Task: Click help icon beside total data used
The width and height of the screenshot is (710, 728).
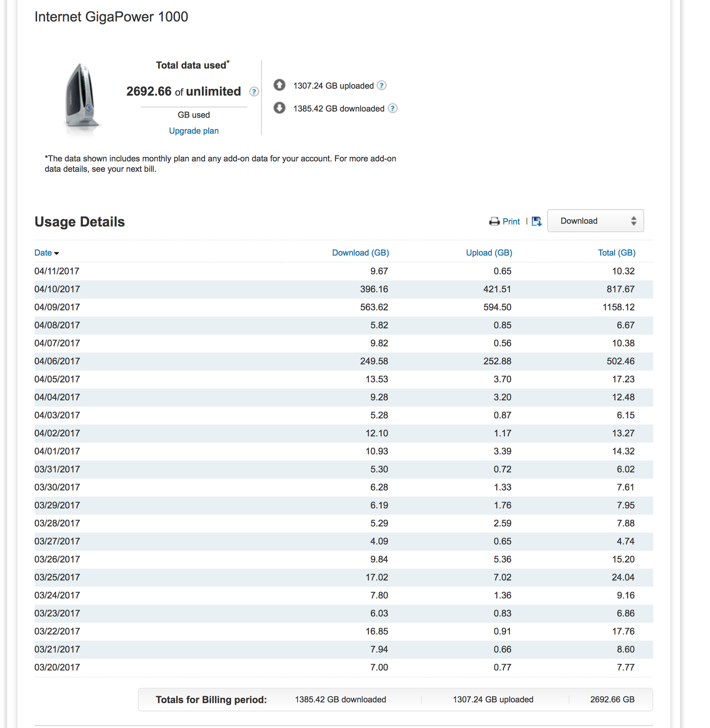Action: 254,92
